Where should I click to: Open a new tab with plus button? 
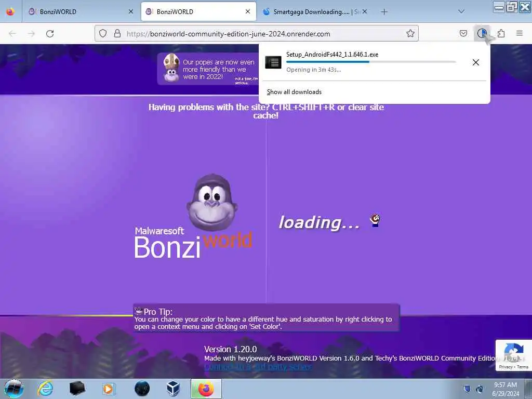point(384,12)
